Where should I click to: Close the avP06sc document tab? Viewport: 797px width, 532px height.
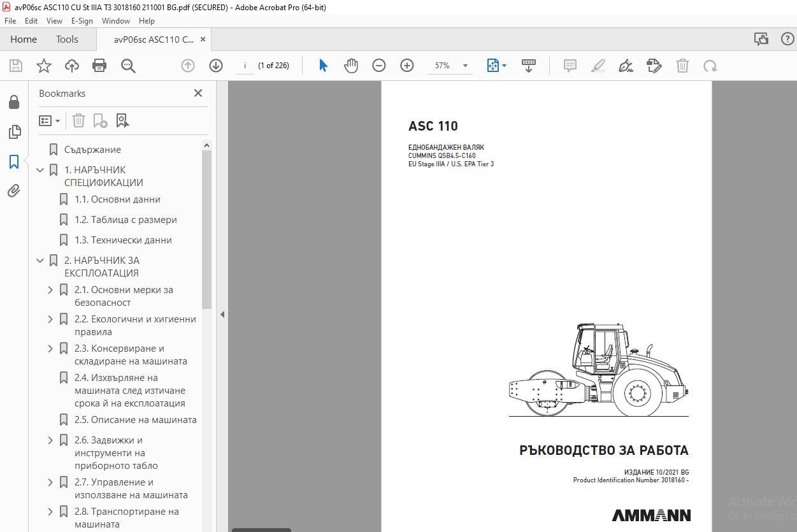click(203, 40)
